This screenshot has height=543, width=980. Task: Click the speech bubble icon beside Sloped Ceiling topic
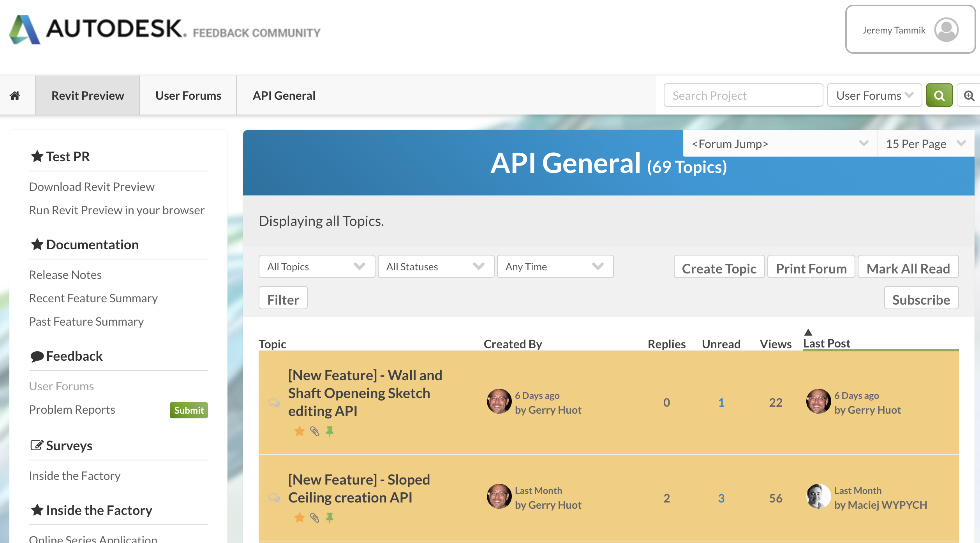tap(274, 498)
